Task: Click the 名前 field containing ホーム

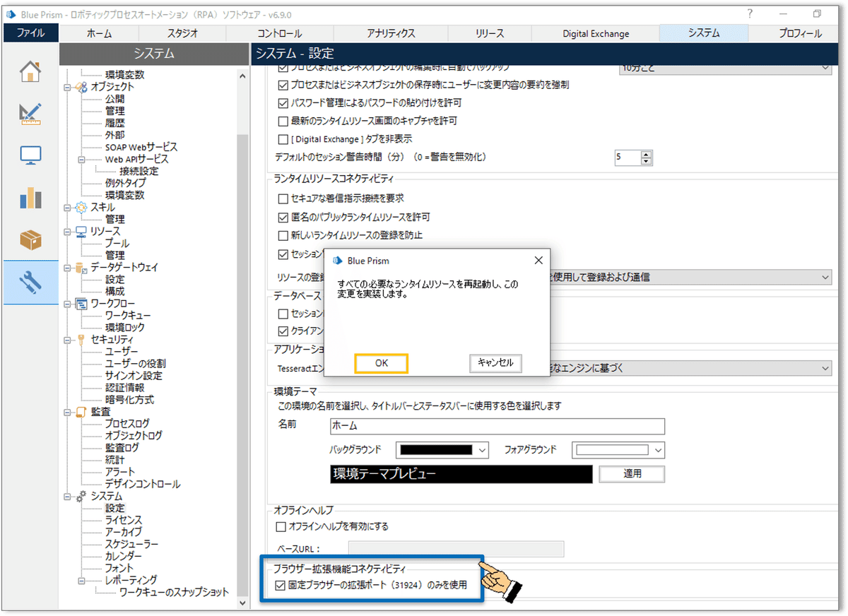Action: click(497, 426)
